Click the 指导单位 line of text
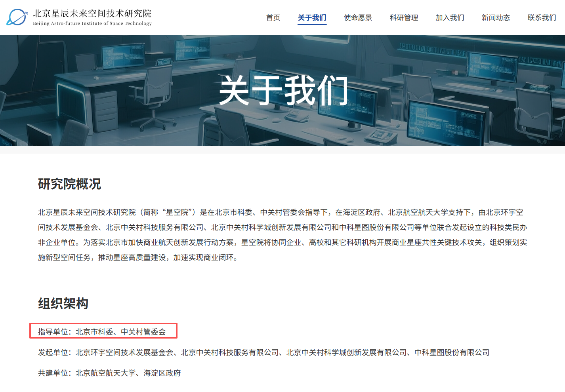Screen dimensions: 565x392 tap(102, 332)
